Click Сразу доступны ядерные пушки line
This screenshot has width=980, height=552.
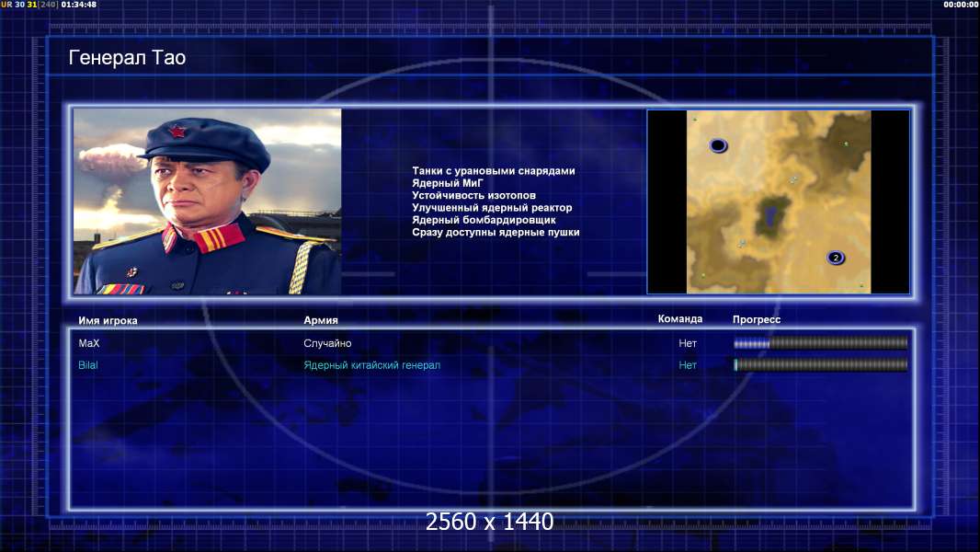(x=496, y=232)
